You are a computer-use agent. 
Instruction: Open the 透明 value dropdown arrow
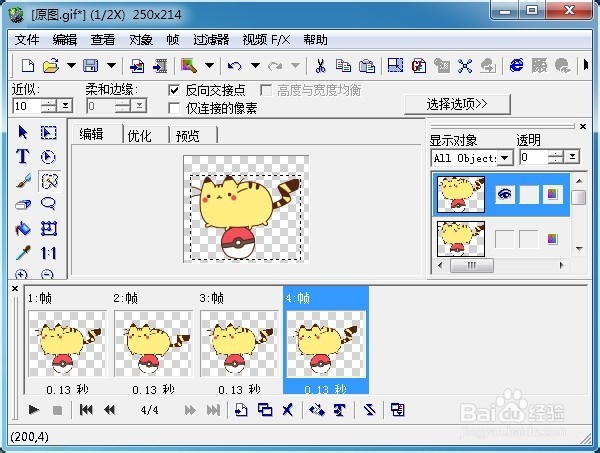coord(572,157)
